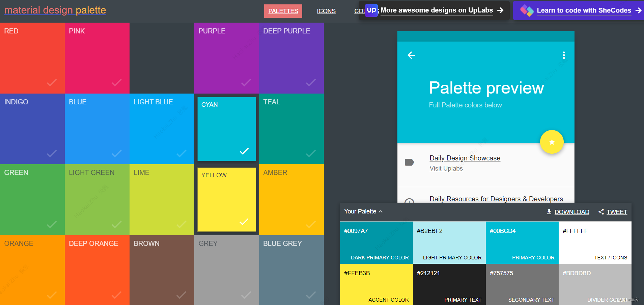Open Daily Resources for Designers & Developers link

pyautogui.click(x=496, y=199)
